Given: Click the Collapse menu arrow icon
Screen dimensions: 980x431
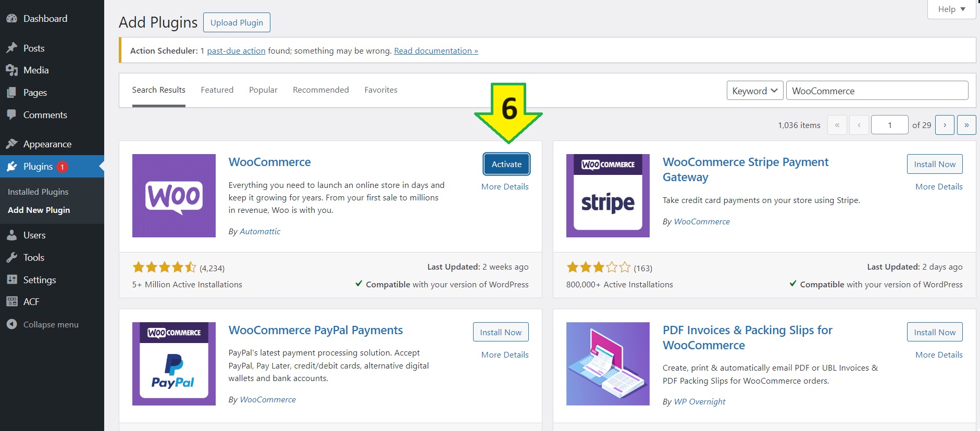Looking at the screenshot, I should pos(11,324).
